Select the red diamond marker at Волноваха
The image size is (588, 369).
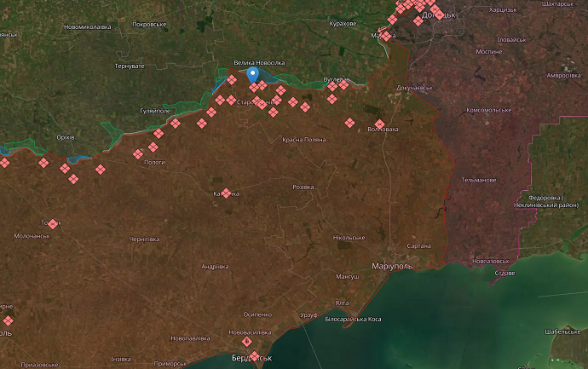pos(380,124)
